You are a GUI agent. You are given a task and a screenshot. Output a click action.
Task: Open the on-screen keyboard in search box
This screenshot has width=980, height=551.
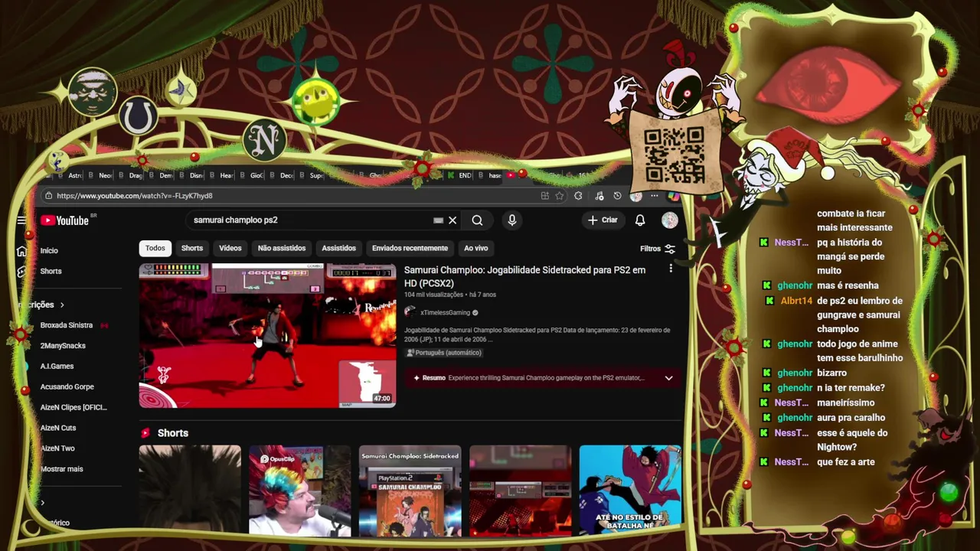coord(438,220)
